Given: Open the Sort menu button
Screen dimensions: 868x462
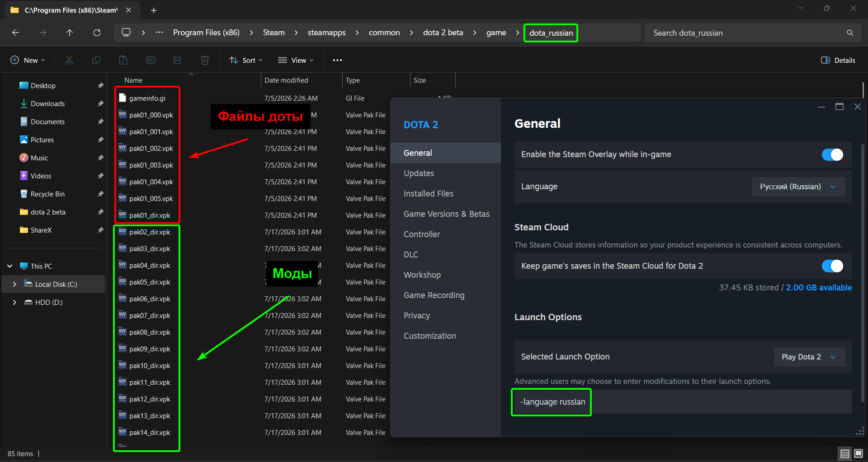Looking at the screenshot, I should click(x=245, y=60).
